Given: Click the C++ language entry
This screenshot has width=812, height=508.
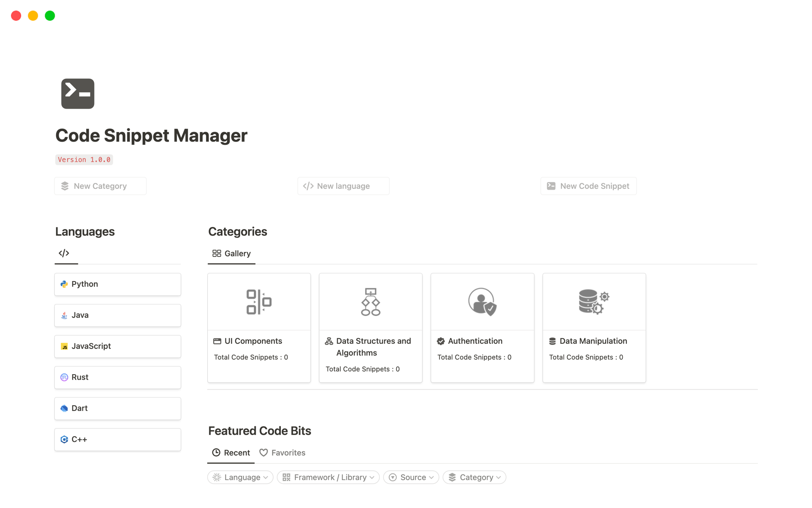Looking at the screenshot, I should coord(117,439).
